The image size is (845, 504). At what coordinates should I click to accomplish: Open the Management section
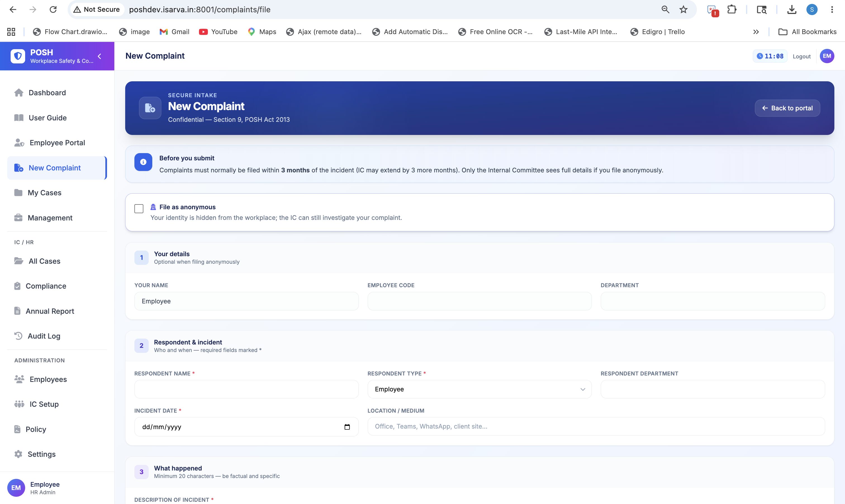57,218
